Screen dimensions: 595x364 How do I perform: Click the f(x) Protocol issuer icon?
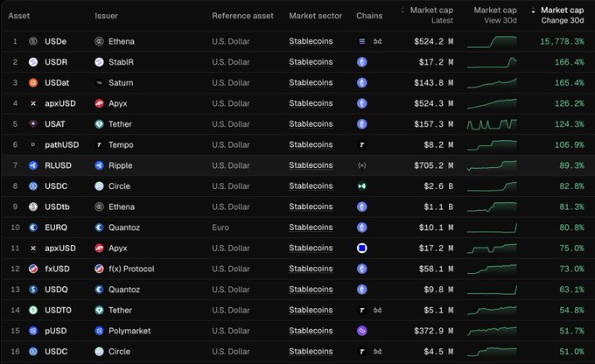pos(99,269)
